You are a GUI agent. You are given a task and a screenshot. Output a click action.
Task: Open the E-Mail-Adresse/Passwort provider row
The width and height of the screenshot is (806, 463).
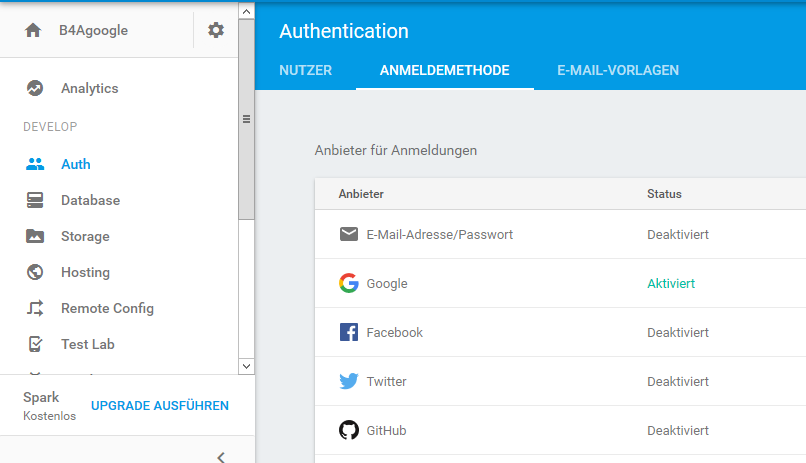(560, 234)
